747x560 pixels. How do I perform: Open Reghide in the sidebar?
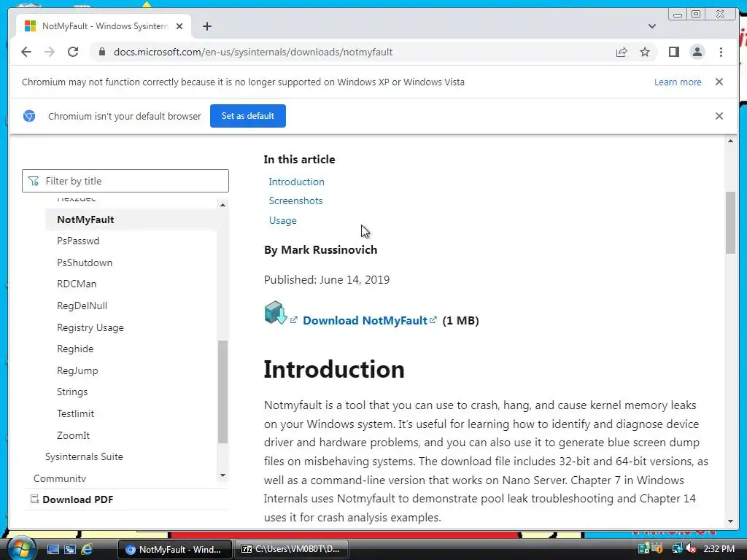tap(75, 349)
